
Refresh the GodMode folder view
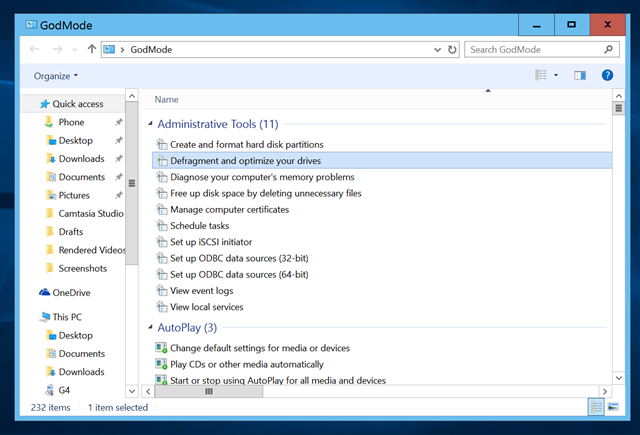click(x=452, y=50)
